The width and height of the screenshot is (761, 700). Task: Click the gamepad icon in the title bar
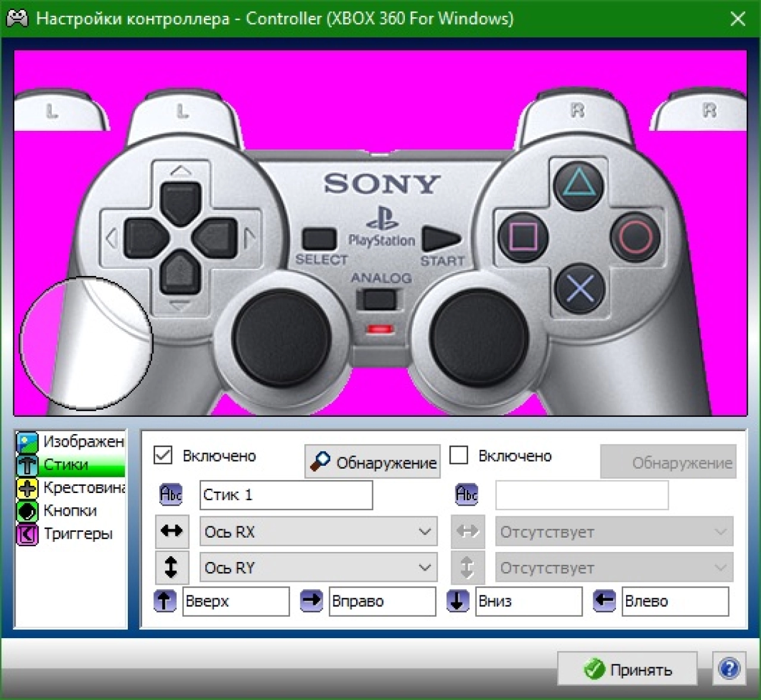(17, 18)
